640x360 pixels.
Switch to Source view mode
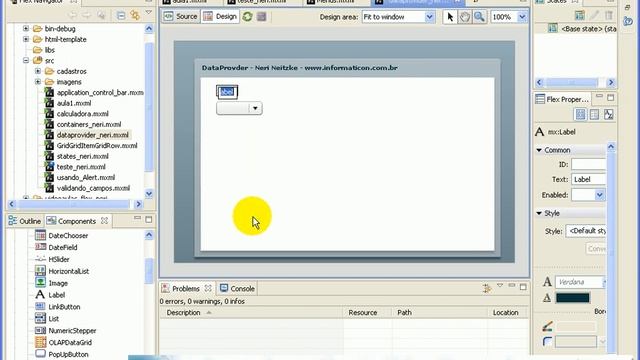click(x=180, y=17)
